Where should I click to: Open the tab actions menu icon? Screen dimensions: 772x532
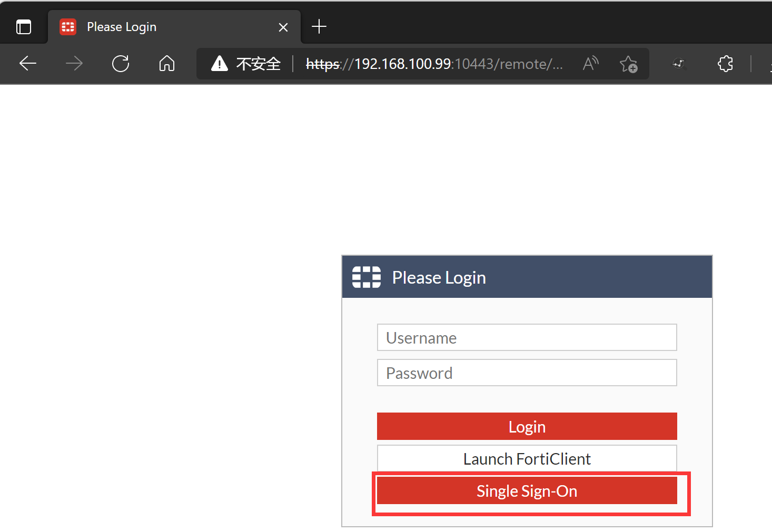[x=24, y=27]
